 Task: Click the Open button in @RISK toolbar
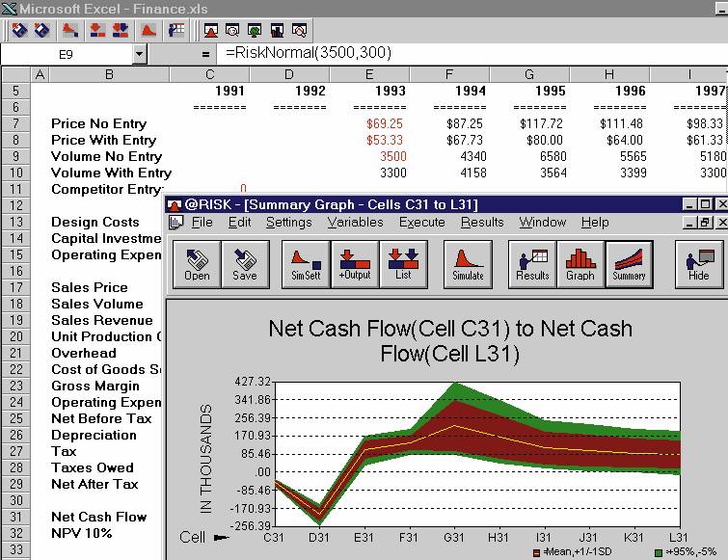click(x=198, y=264)
